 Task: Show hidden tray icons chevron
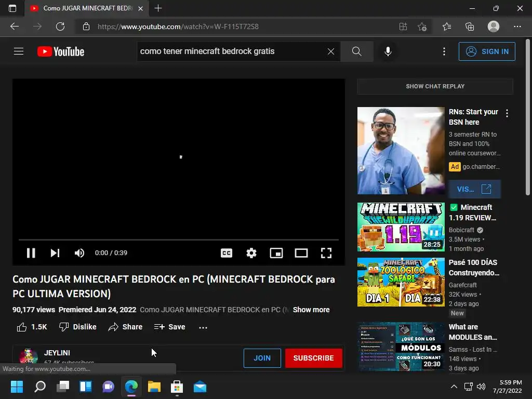(x=454, y=387)
